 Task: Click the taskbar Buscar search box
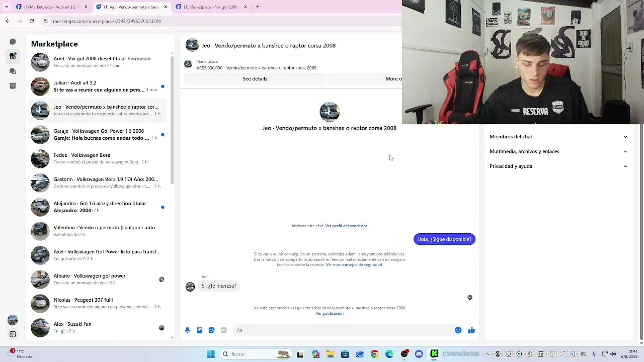click(x=257, y=354)
